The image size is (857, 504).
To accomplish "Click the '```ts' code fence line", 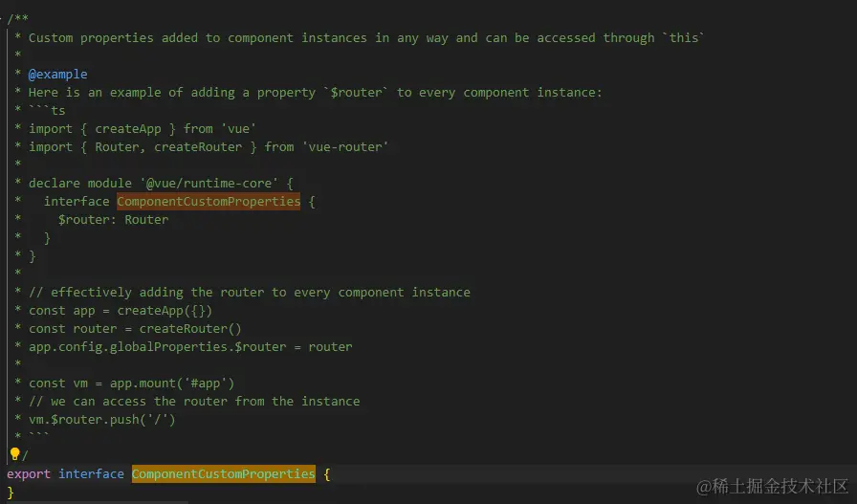I will (47, 110).
